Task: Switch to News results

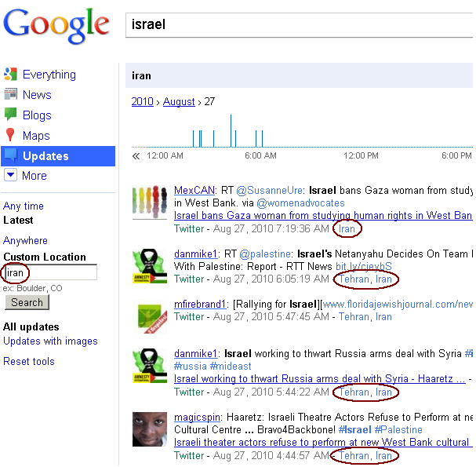Action: tap(37, 95)
